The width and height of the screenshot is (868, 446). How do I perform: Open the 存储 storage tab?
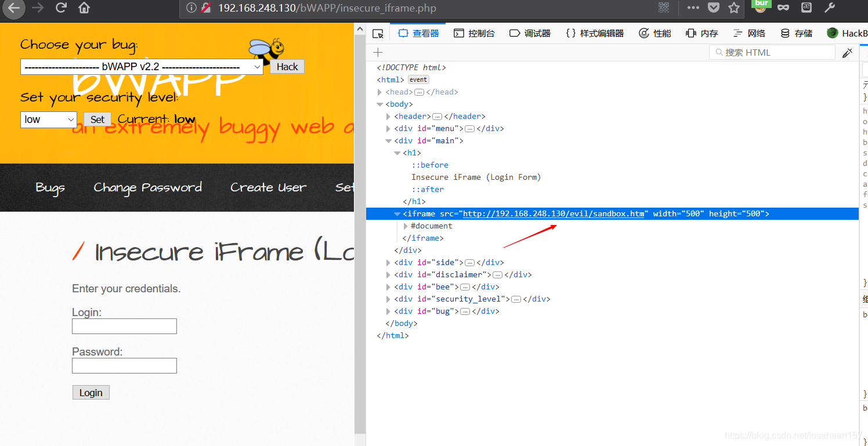point(796,34)
